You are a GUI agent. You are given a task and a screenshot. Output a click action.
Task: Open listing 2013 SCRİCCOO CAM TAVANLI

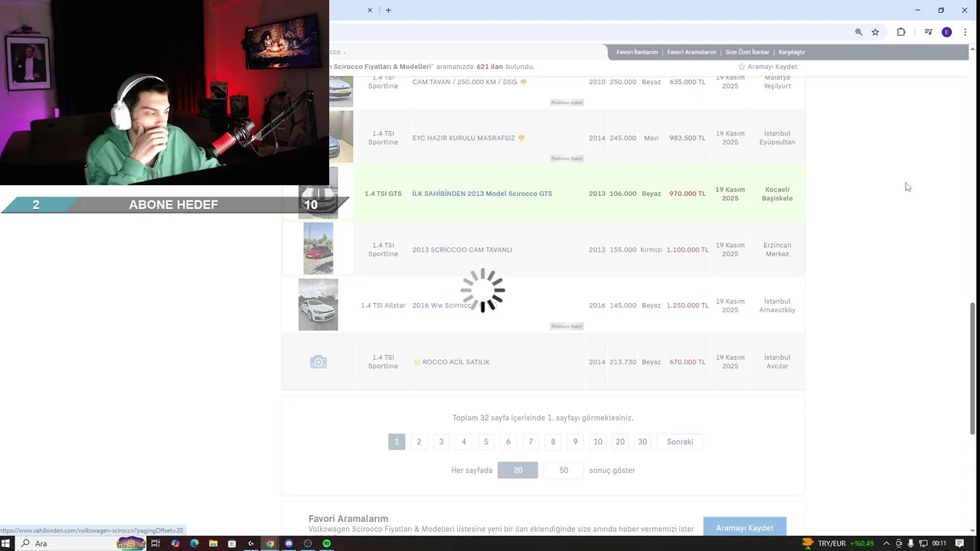tap(462, 249)
